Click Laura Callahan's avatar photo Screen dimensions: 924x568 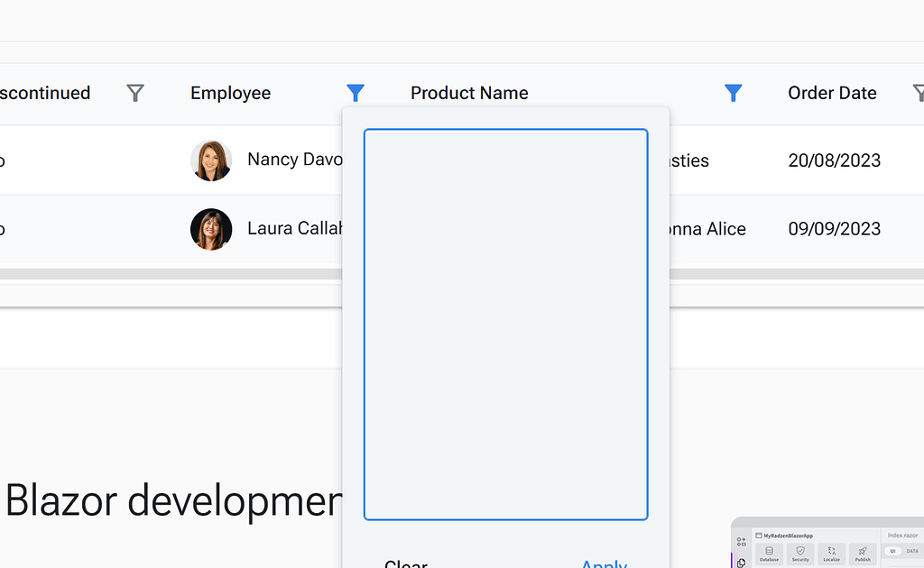click(x=211, y=229)
